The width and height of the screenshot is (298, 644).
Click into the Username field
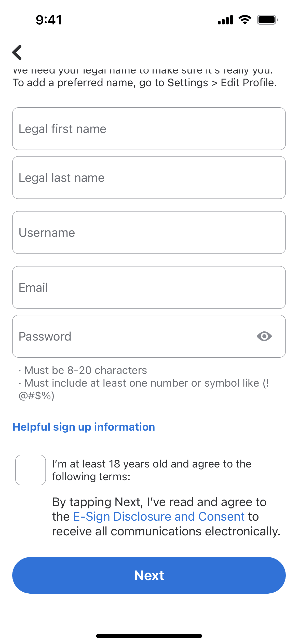point(149,232)
